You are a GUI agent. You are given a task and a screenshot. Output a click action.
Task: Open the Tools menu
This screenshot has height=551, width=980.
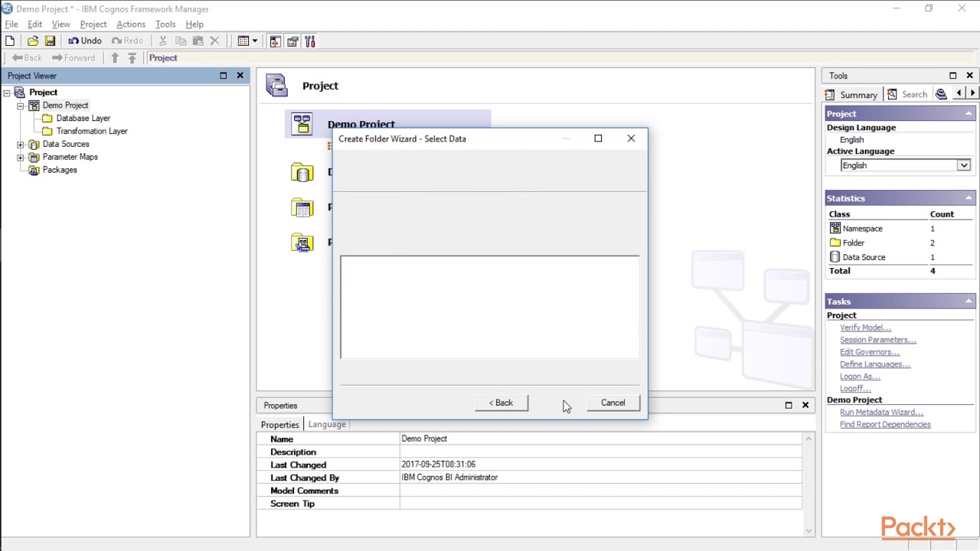click(x=165, y=24)
